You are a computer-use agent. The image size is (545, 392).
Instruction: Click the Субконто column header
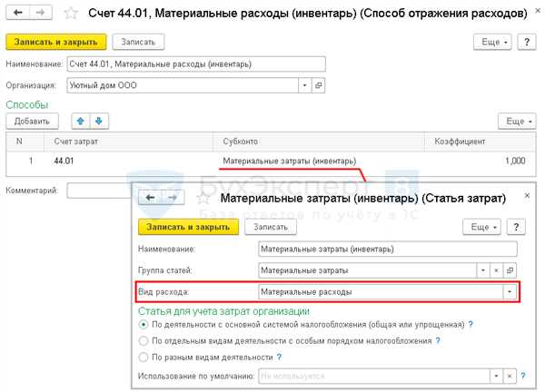coord(319,142)
